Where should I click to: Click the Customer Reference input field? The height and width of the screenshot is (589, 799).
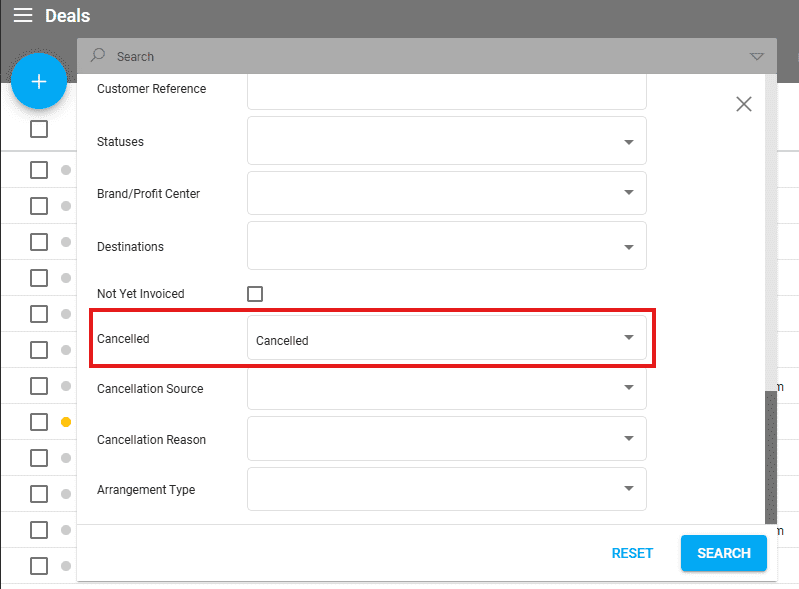pos(446,90)
